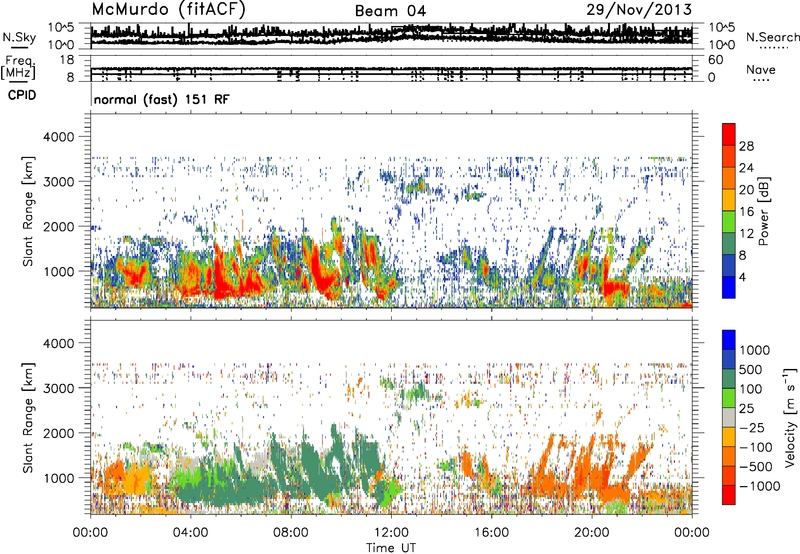Image resolution: width=800 pixels, height=554 pixels.
Task: Click the Time UT axis title
Action: (391, 548)
